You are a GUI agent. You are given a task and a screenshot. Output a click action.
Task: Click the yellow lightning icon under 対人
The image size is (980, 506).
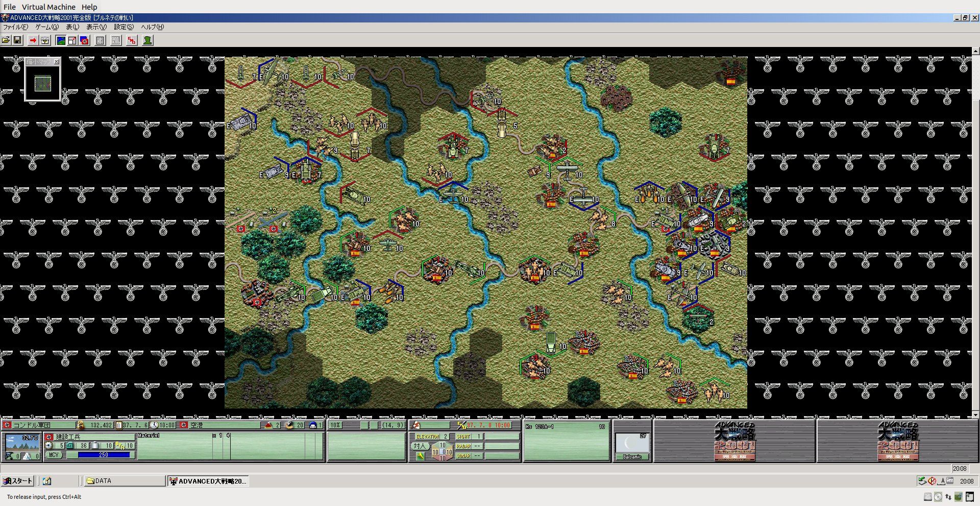[x=420, y=456]
